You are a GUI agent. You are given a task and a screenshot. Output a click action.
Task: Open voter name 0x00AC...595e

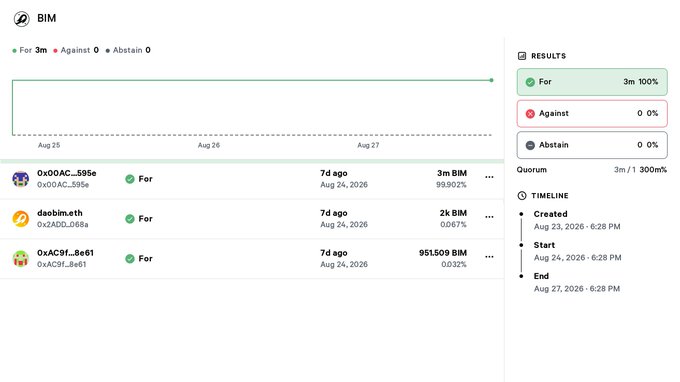click(67, 173)
